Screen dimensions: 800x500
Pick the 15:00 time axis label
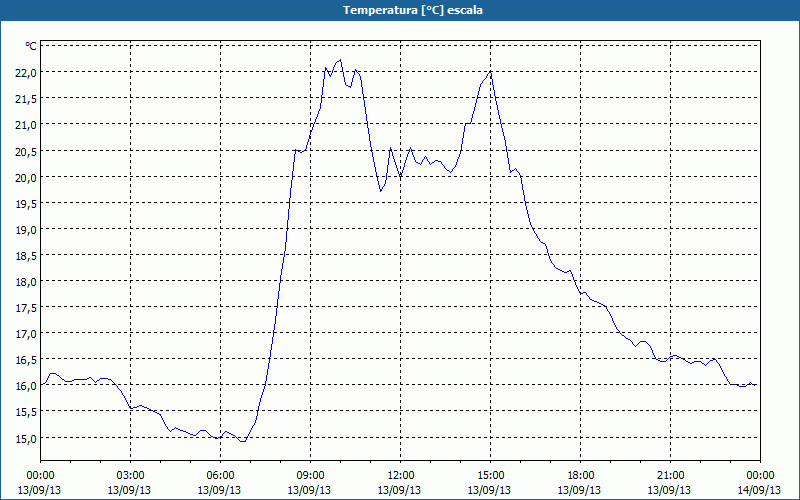pyautogui.click(x=490, y=476)
